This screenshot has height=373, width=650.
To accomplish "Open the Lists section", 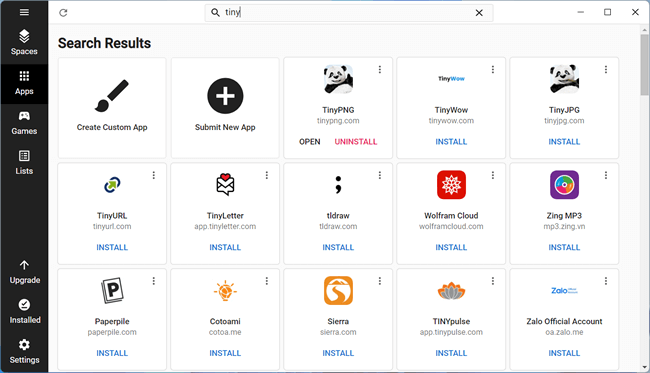I will [x=24, y=163].
